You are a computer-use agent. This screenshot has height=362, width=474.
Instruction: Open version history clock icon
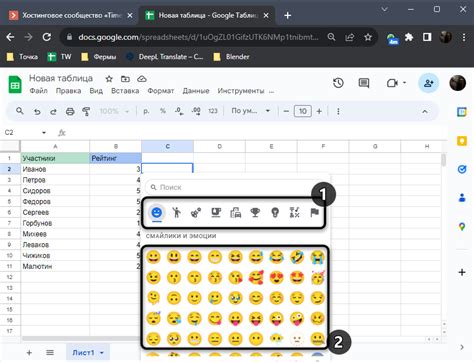(x=338, y=83)
